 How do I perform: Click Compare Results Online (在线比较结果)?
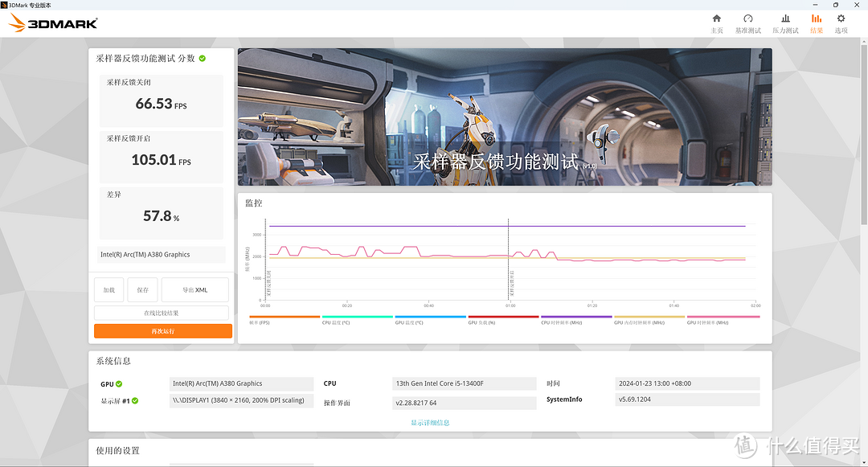(161, 313)
